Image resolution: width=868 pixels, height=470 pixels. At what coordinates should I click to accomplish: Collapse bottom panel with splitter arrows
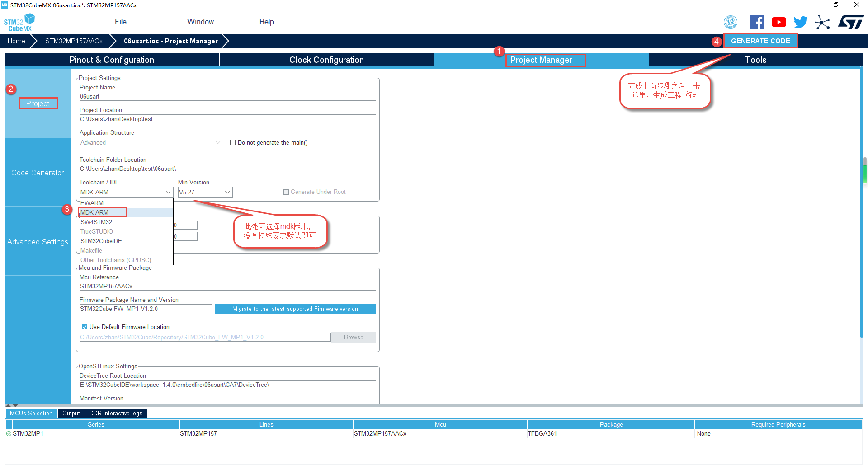tap(12, 405)
